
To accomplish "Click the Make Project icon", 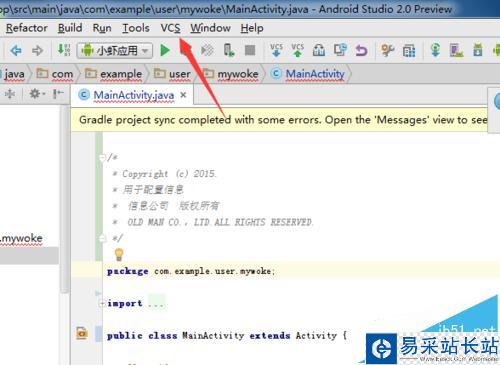I will pyautogui.click(x=64, y=50).
